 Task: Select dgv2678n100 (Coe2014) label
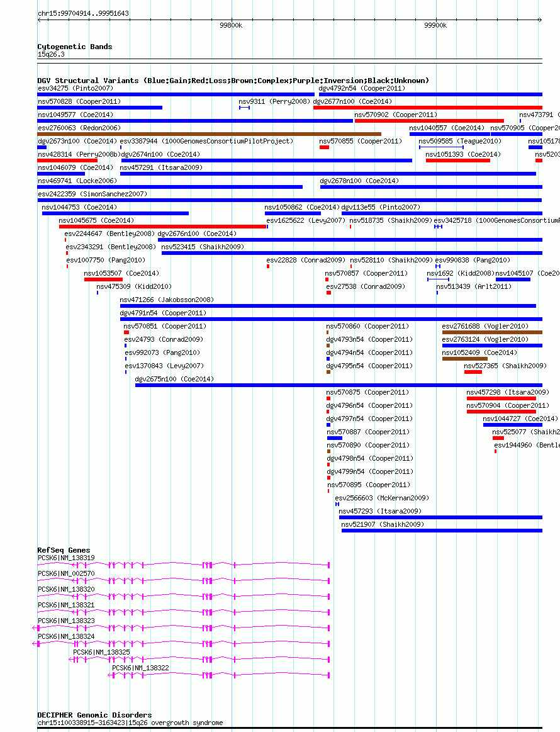click(359, 181)
